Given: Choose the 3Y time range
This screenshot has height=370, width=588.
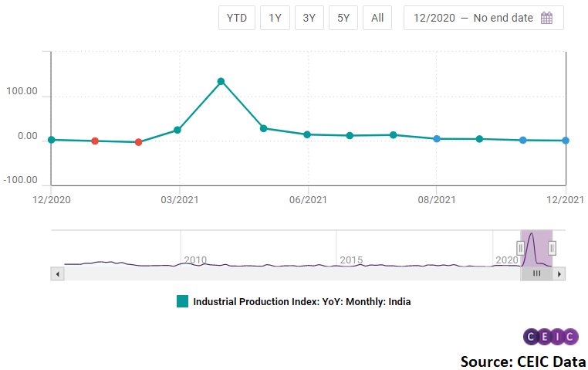Looking at the screenshot, I should point(309,18).
